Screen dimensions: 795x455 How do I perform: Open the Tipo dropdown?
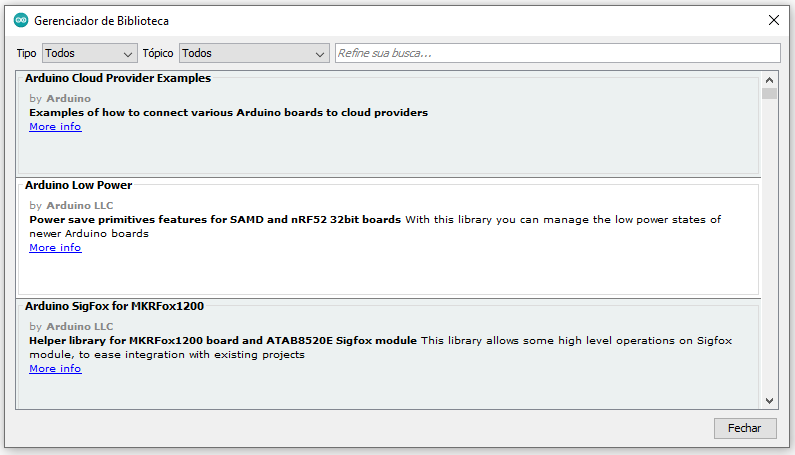pyautogui.click(x=88, y=53)
